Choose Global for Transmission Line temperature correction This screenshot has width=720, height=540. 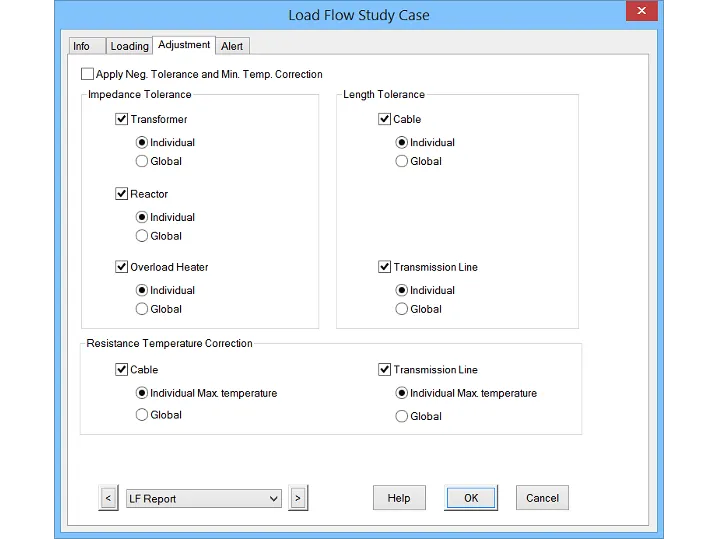[402, 416]
